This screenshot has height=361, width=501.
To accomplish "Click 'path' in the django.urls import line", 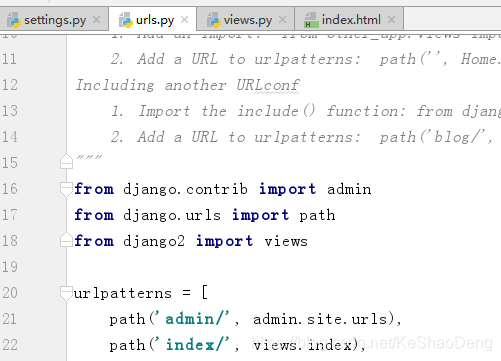I will [317, 215].
